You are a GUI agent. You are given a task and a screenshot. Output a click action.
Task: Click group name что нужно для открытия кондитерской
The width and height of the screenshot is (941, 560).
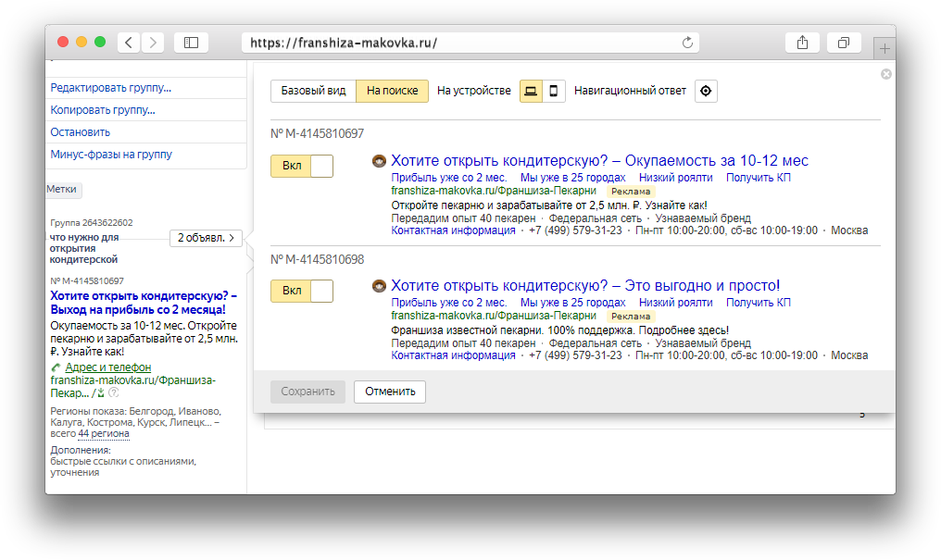[x=84, y=248]
